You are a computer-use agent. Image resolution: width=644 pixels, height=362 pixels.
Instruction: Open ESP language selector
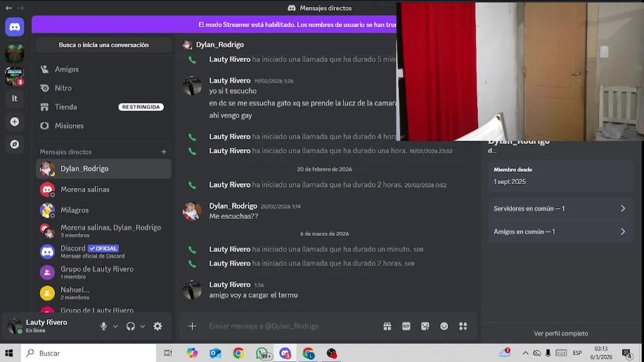pyautogui.click(x=577, y=353)
